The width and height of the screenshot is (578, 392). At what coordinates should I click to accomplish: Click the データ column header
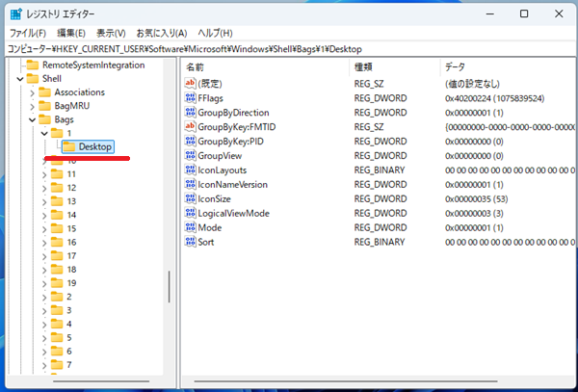coord(508,67)
